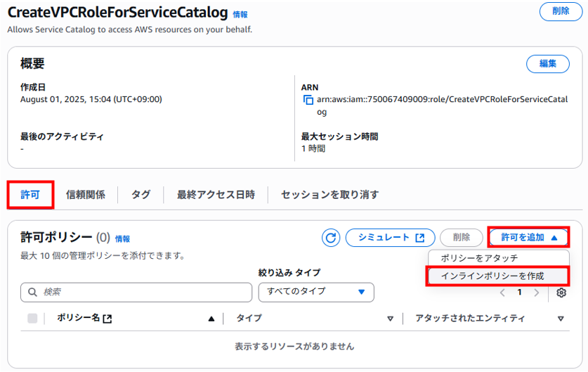Click the アタッチされたエンティティ column header
The height and width of the screenshot is (372, 588).
click(470, 318)
